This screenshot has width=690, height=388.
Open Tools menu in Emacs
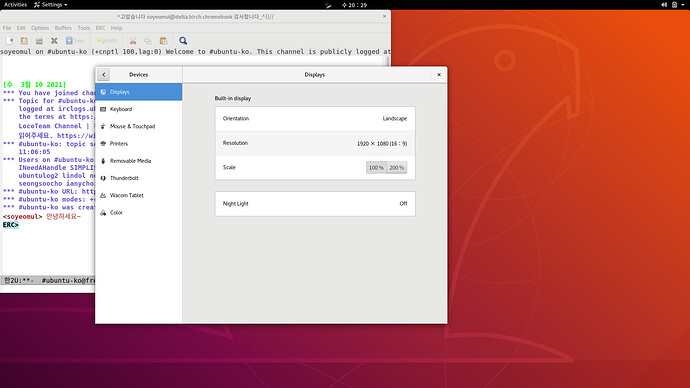(x=84, y=28)
